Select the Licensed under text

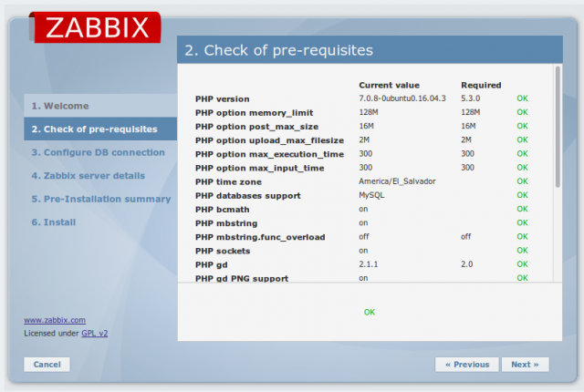[x=51, y=334]
